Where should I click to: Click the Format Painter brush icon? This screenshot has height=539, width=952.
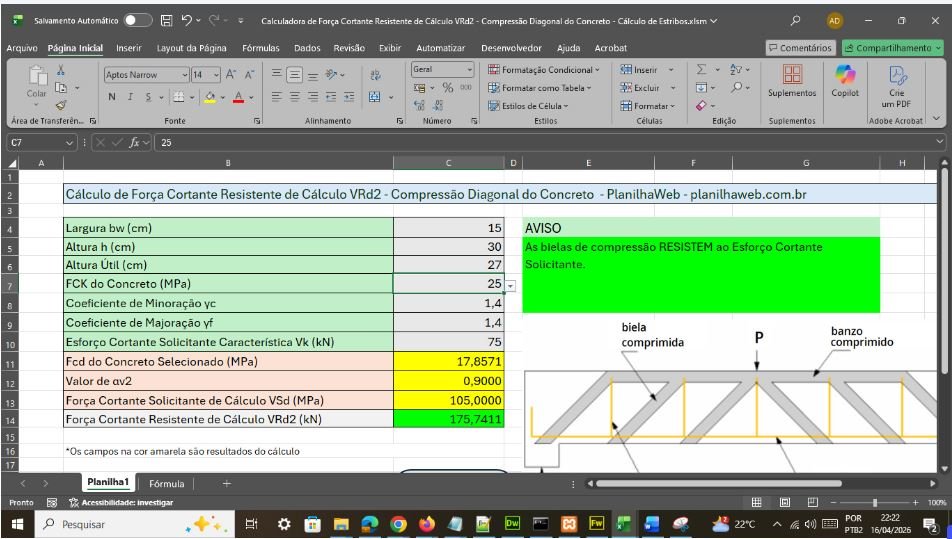tap(59, 103)
